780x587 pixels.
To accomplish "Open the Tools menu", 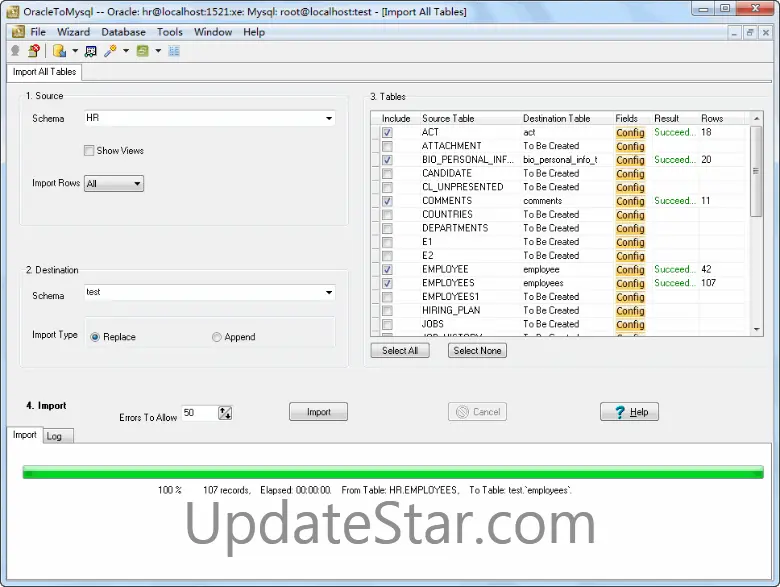I will pos(170,32).
